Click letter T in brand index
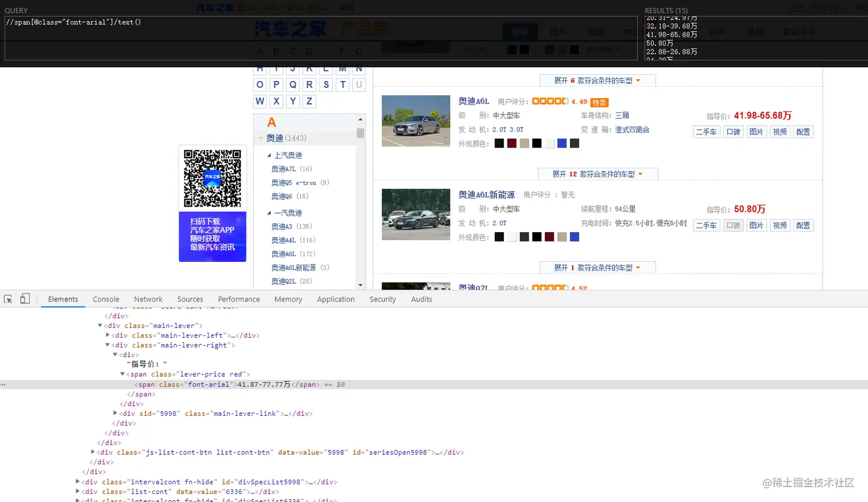The width and height of the screenshot is (868, 502). point(343,85)
